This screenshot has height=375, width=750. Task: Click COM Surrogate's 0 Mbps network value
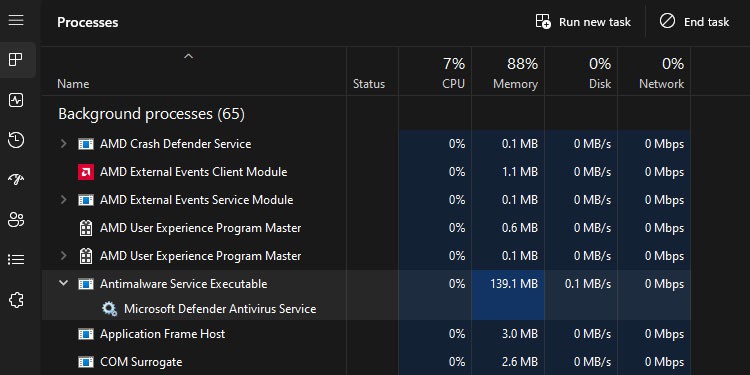tap(664, 362)
